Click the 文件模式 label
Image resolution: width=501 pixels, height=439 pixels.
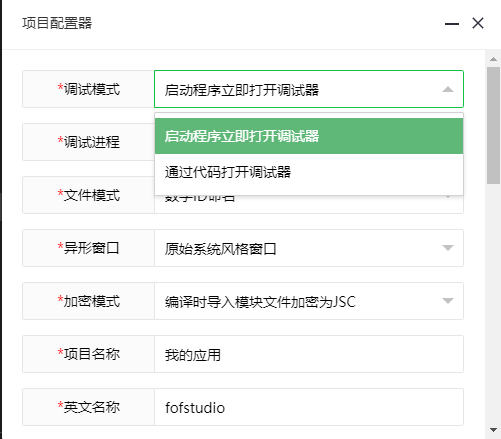tap(89, 195)
